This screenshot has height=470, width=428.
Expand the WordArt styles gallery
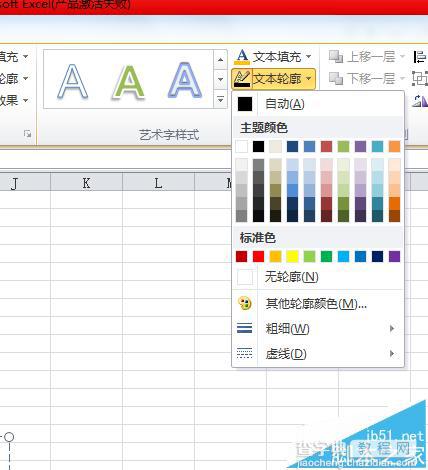220,99
